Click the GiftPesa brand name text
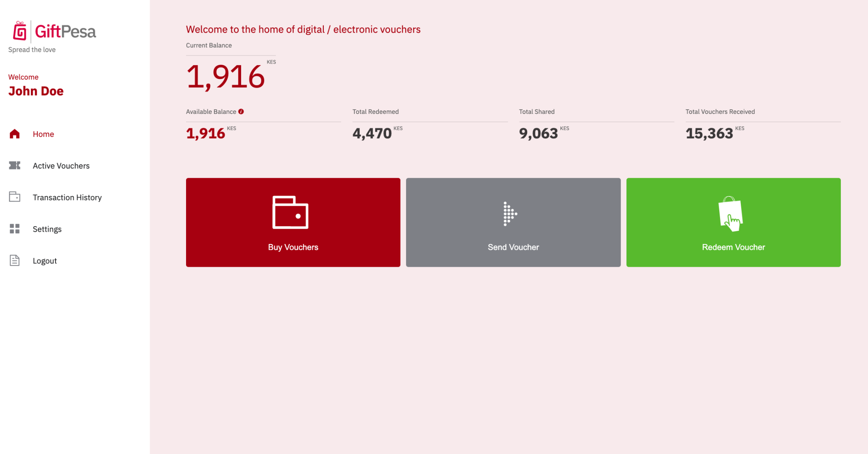 (x=66, y=32)
